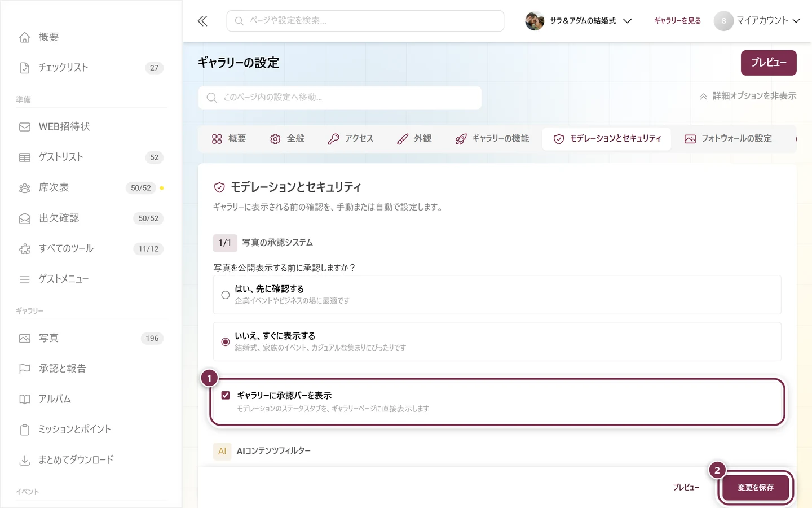Collapse 詳細オプションを非表示 options
This screenshot has width=812, height=508.
[x=748, y=96]
